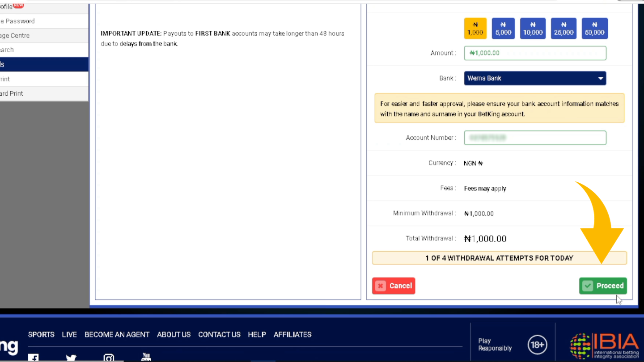Image resolution: width=644 pixels, height=362 pixels.
Task: Open the Instagram icon in footer
Action: click(109, 358)
